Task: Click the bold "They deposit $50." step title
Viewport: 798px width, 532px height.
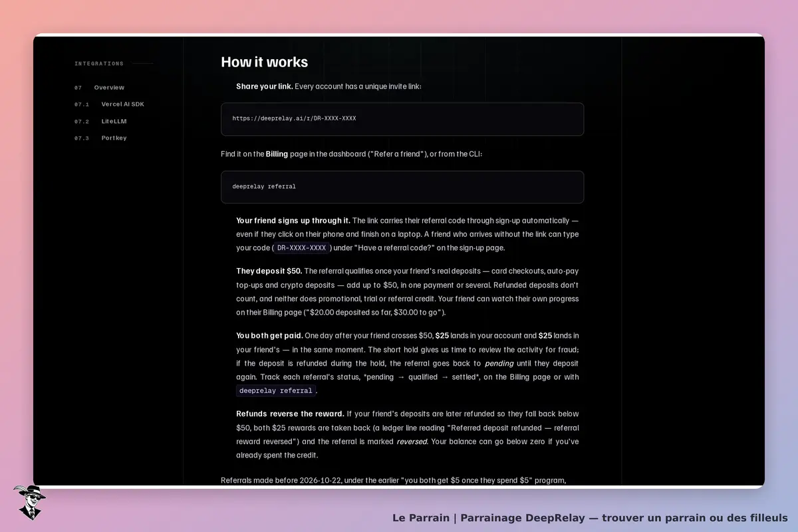Action: 269,271
